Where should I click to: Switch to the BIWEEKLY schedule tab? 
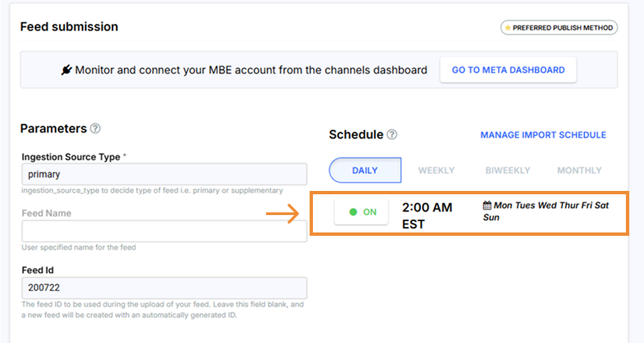pos(507,170)
